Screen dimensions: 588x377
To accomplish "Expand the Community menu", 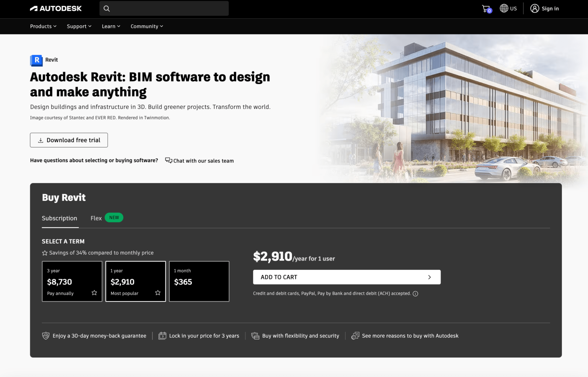I will tap(147, 26).
